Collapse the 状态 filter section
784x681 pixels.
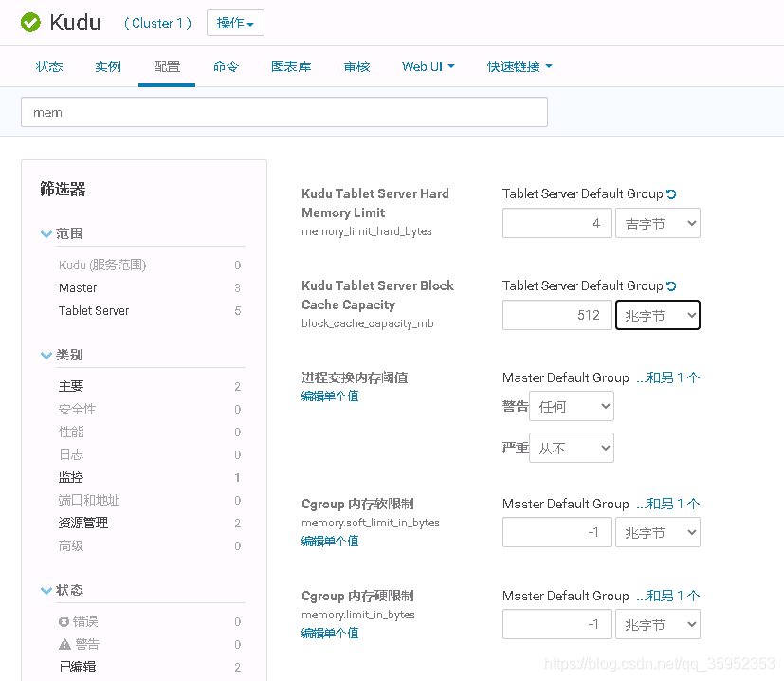point(46,591)
